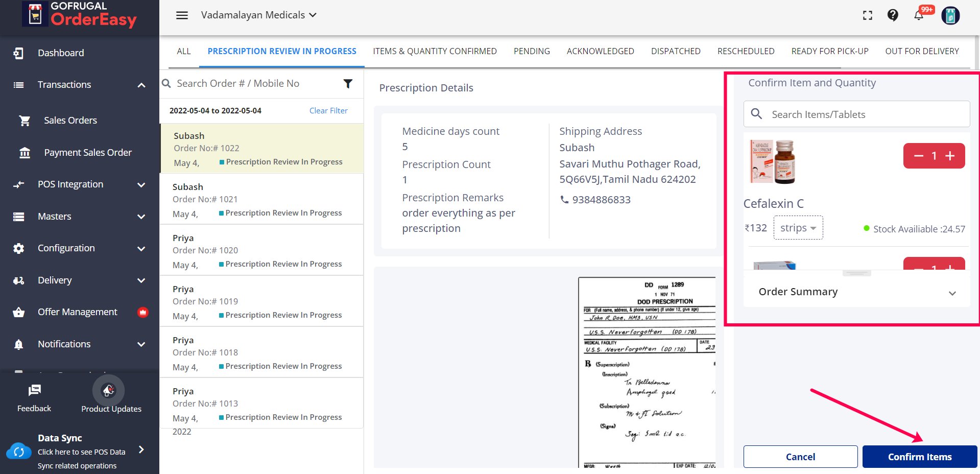This screenshot has height=474, width=980.
Task: Expand the Configuration chevron
Action: (141, 249)
